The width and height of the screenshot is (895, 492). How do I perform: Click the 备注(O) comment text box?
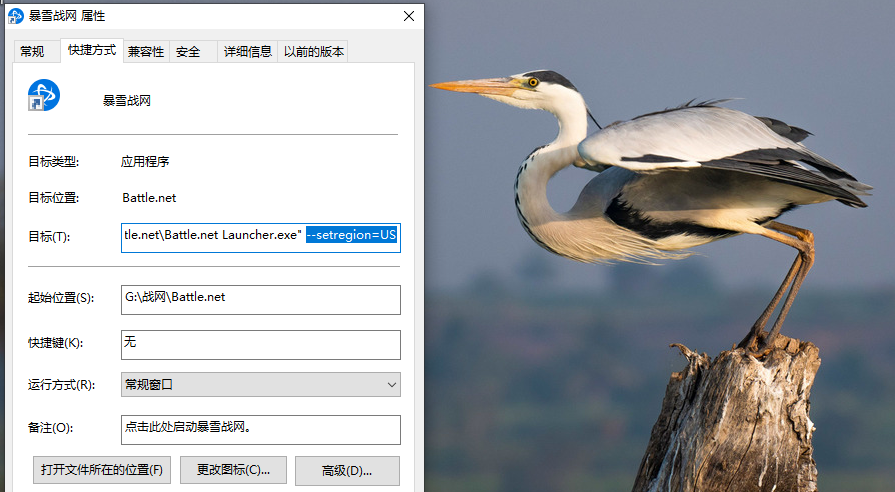(x=260, y=428)
